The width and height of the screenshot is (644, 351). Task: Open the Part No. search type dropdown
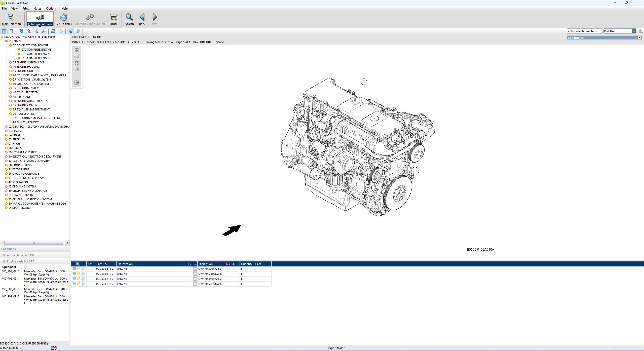coord(634,31)
